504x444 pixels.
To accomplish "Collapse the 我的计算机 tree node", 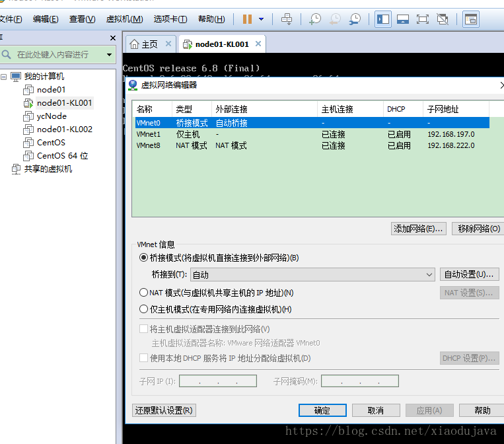I will [3, 77].
